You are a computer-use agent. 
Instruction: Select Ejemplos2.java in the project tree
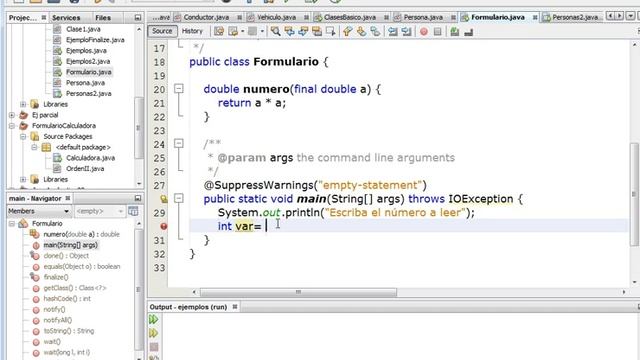tap(88, 61)
